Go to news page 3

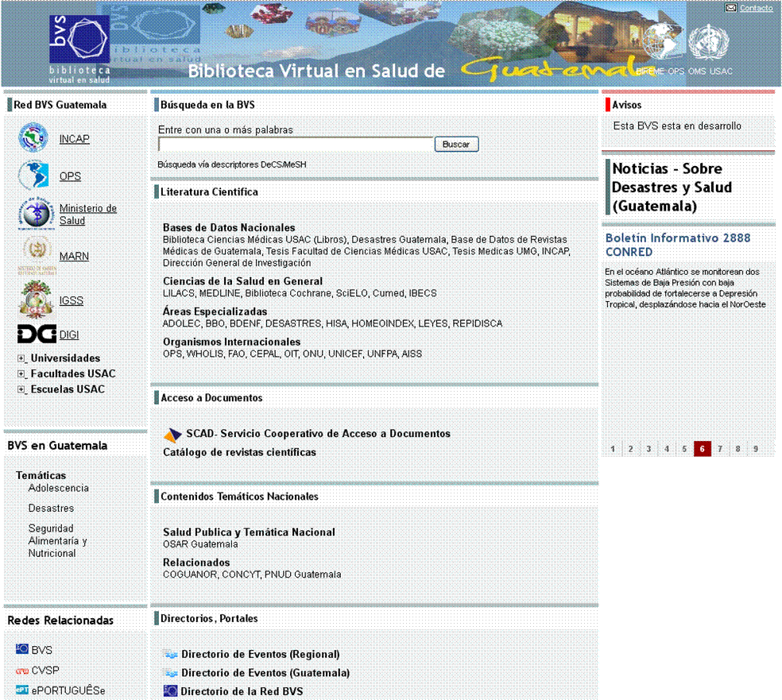[x=648, y=449]
